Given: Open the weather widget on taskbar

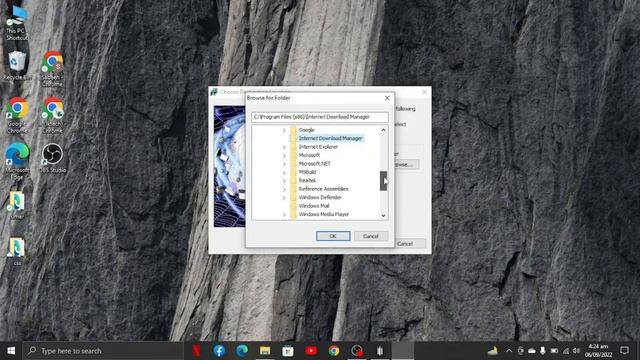Looking at the screenshot, I should [x=493, y=351].
